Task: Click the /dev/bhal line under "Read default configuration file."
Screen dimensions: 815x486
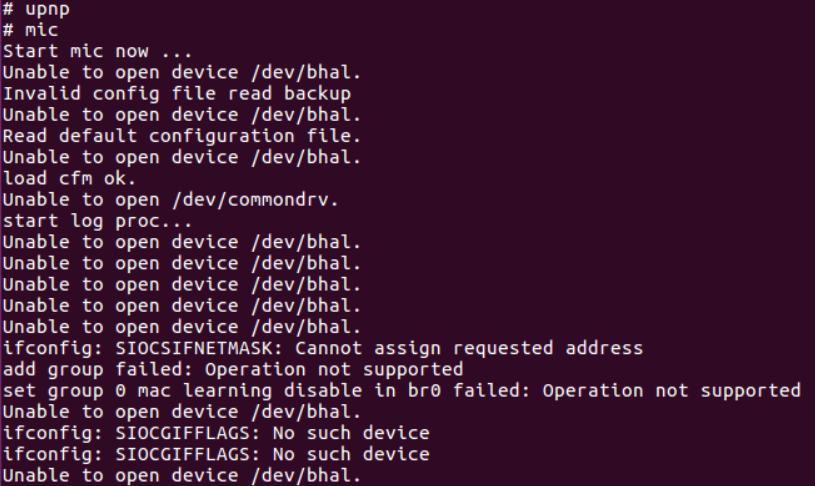Action: pyautogui.click(x=182, y=157)
